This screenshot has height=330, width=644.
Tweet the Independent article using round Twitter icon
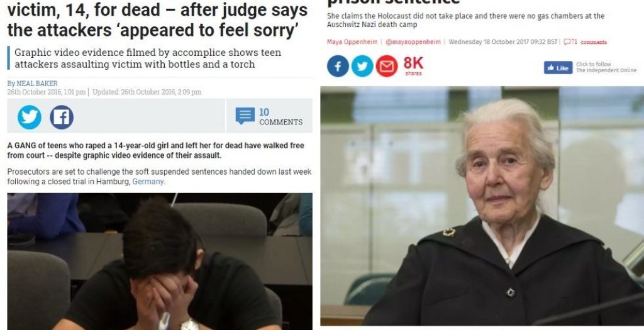[x=362, y=67]
